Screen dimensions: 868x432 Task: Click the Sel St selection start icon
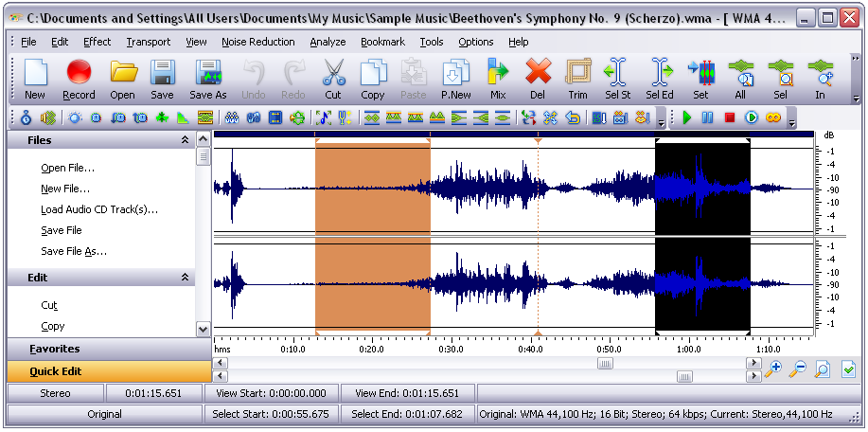tap(617, 80)
